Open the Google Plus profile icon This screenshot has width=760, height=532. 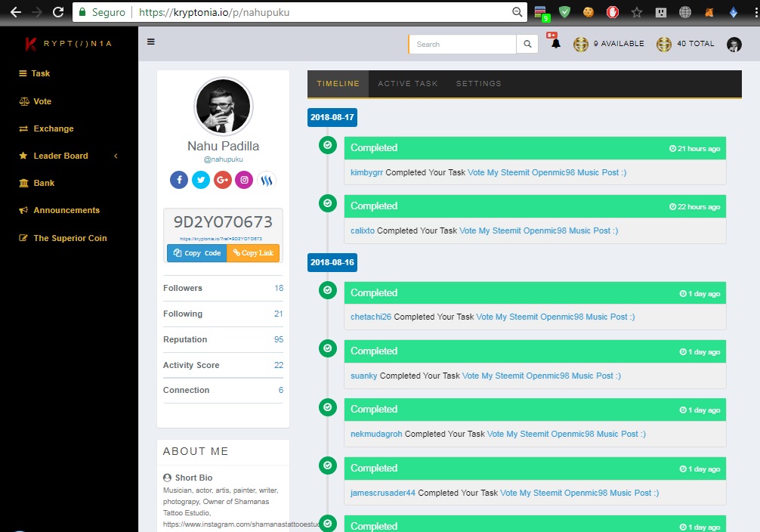click(x=222, y=180)
